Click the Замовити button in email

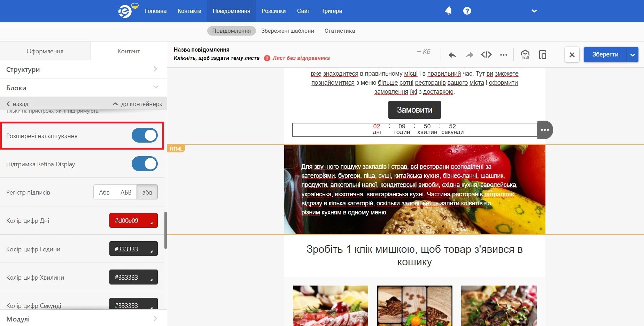(x=414, y=110)
